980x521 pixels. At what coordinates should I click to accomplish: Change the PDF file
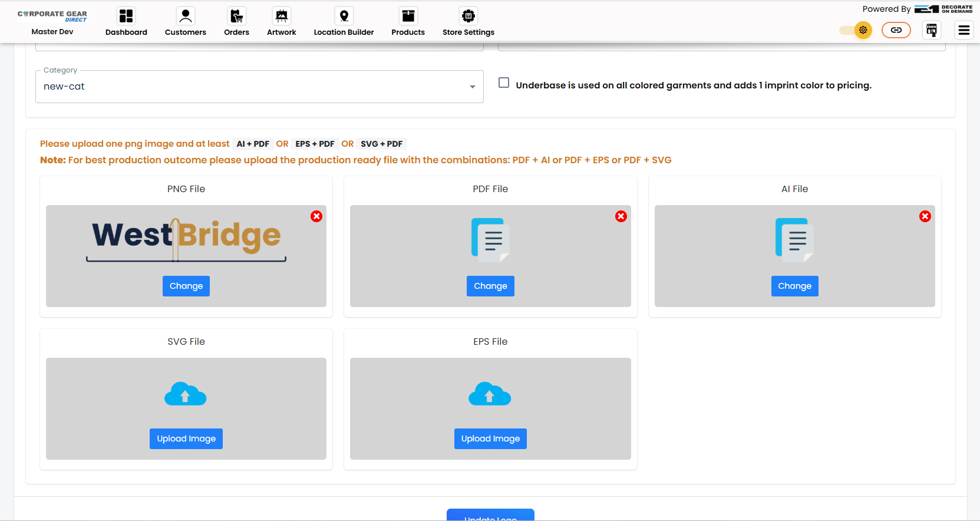coord(490,286)
